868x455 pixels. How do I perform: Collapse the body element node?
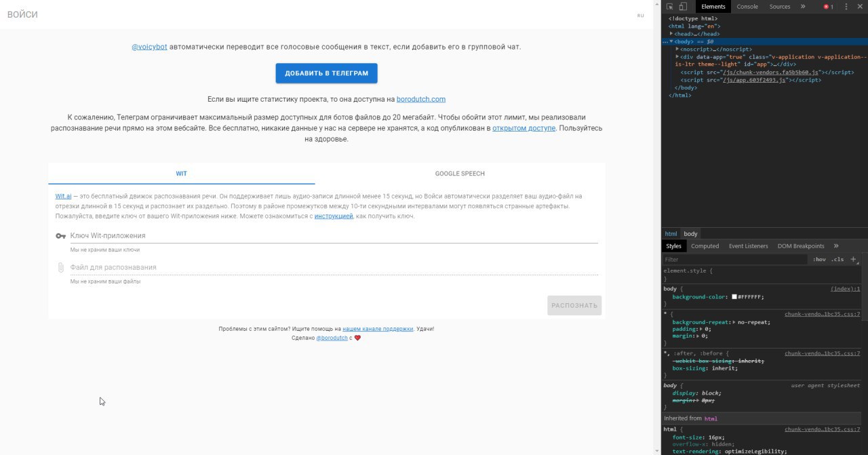tap(671, 41)
